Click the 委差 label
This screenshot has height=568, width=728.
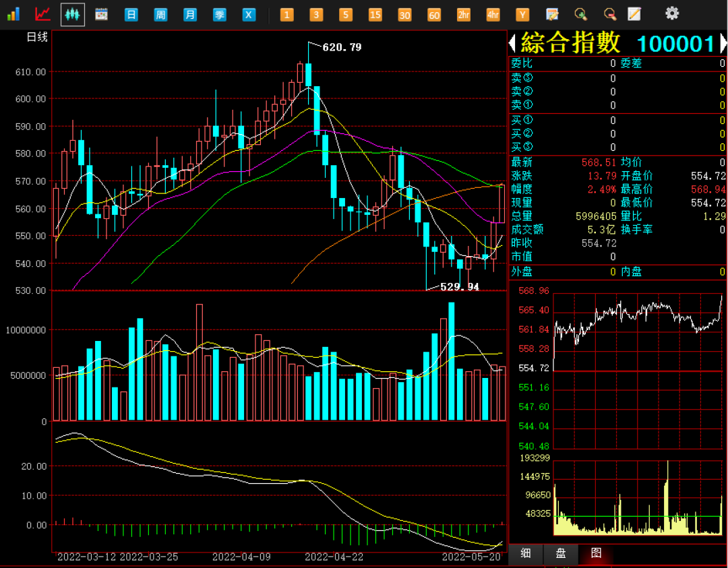pyautogui.click(x=632, y=63)
